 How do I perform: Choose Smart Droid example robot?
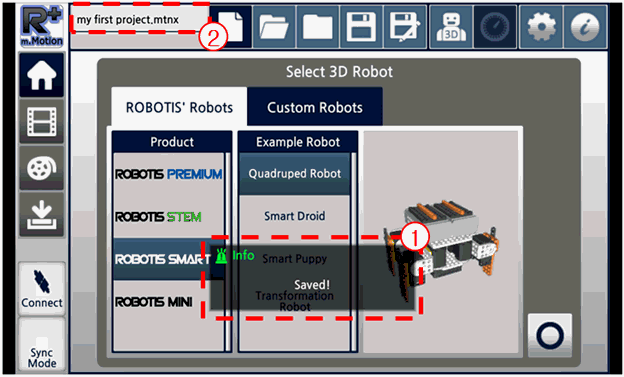coord(294,216)
